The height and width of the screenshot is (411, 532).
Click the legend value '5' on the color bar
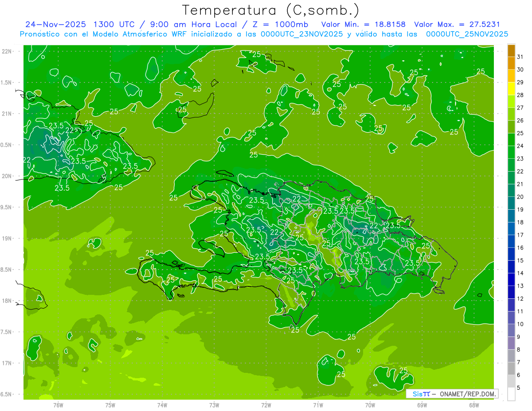519,388
